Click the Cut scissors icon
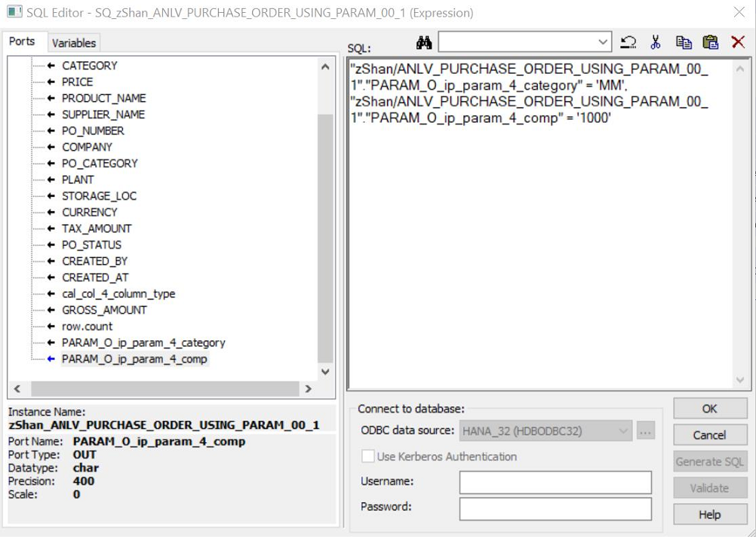This screenshot has width=756, height=537. (x=655, y=42)
